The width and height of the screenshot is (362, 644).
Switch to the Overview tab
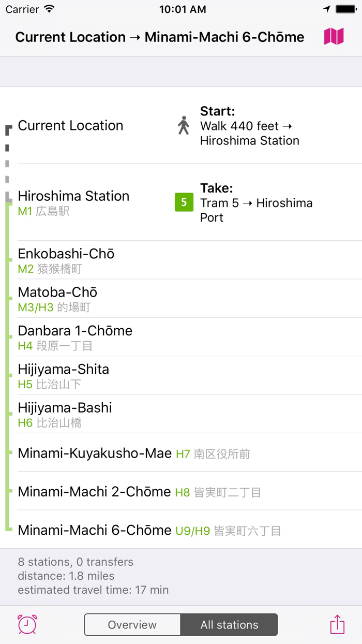(x=132, y=624)
